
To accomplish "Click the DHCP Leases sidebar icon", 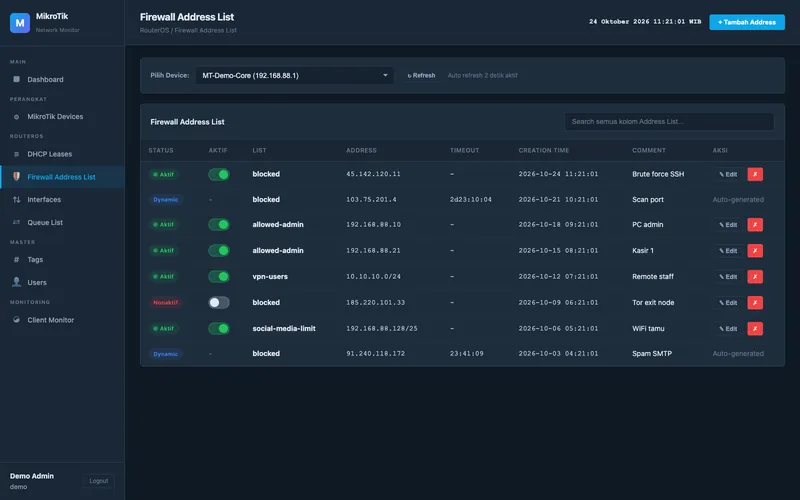I will 16,154.
